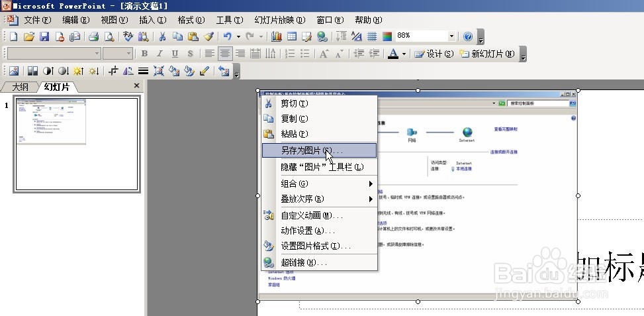Click the 设计 button

pyautogui.click(x=434, y=54)
